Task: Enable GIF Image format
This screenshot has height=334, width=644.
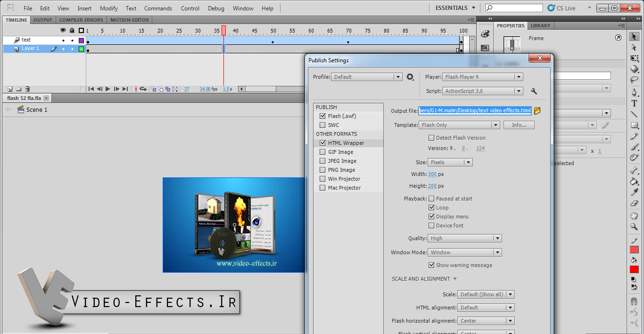Action: point(322,152)
